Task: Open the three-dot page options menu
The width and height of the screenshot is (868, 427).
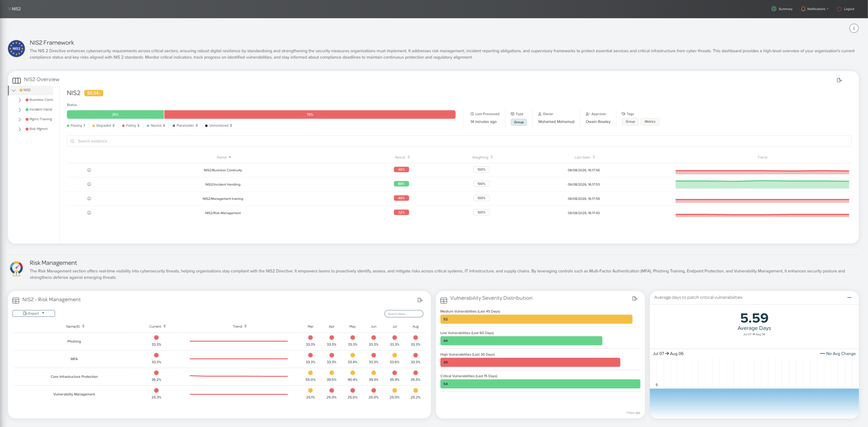Action: click(x=853, y=28)
